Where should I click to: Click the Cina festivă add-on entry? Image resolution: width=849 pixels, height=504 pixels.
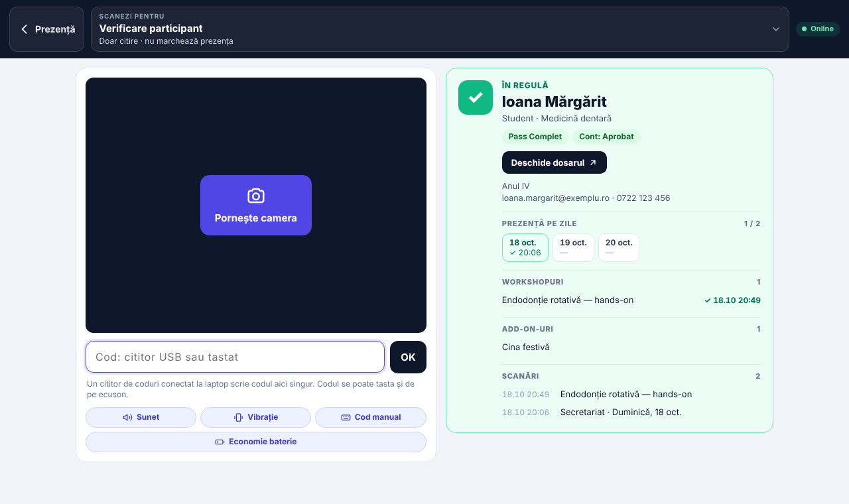pos(526,347)
